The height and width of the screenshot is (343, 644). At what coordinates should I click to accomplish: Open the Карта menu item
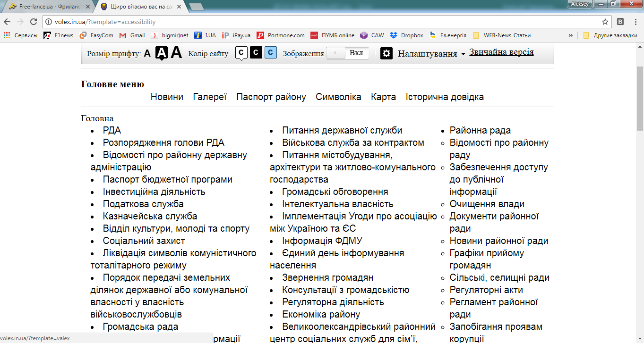(383, 97)
